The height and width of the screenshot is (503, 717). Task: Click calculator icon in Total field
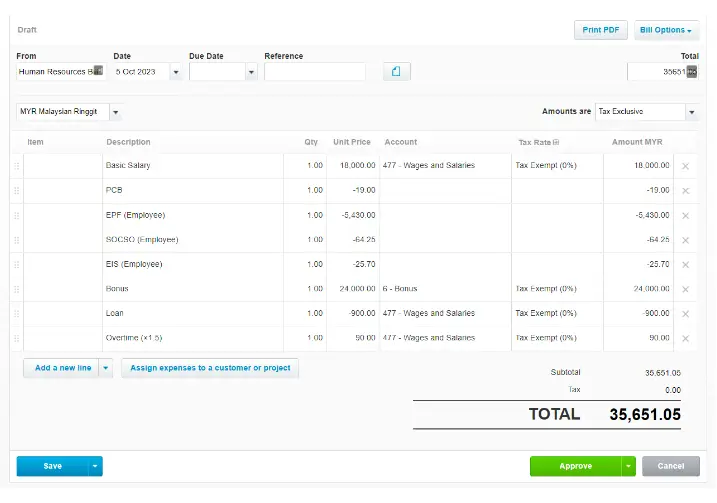point(692,71)
